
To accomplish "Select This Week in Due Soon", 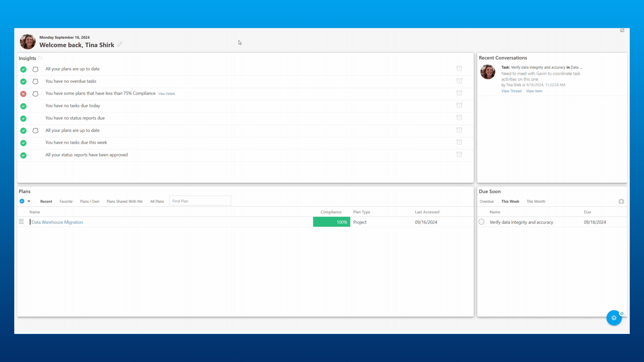I will coord(510,201).
